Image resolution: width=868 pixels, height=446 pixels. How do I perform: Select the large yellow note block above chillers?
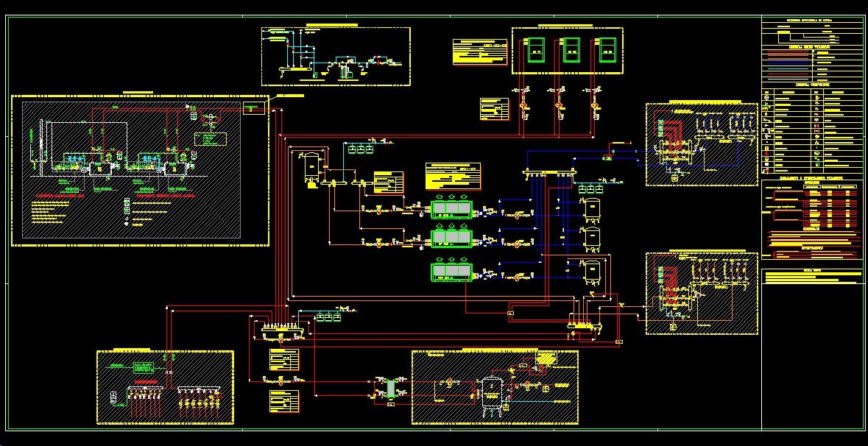coord(453,177)
